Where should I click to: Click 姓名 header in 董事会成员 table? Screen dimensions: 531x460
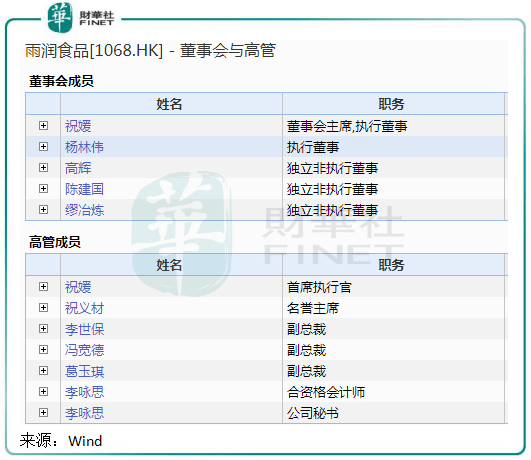(x=171, y=104)
